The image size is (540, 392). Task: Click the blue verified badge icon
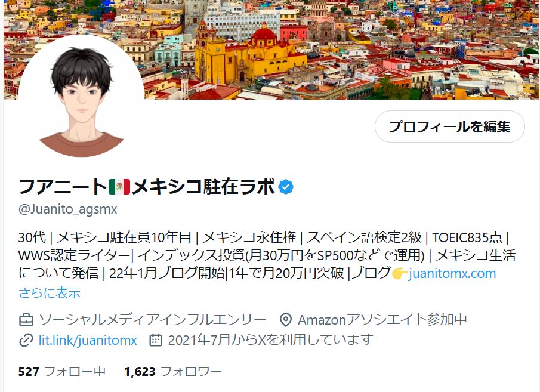[286, 187]
